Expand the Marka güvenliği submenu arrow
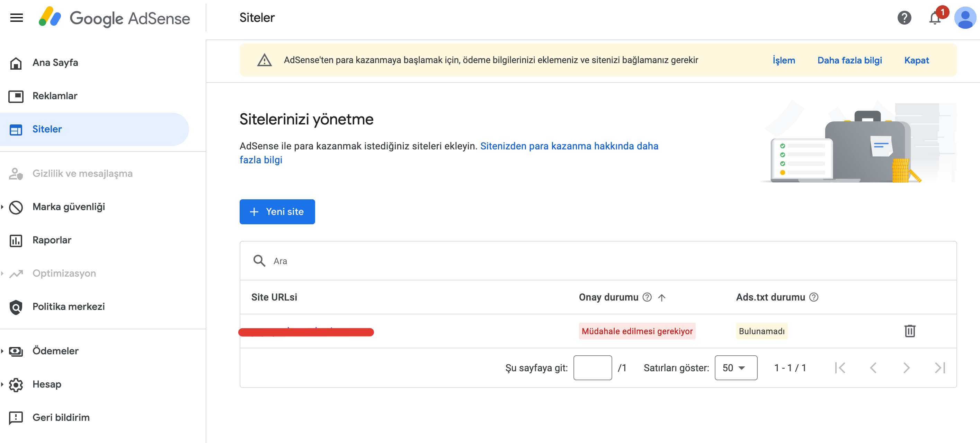The image size is (980, 443). 2,207
